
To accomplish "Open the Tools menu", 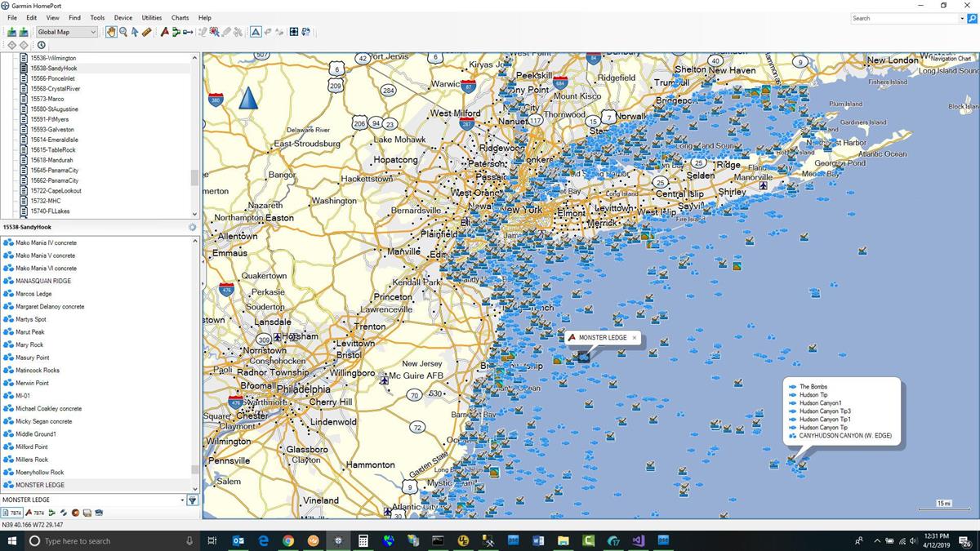I will click(x=97, y=17).
